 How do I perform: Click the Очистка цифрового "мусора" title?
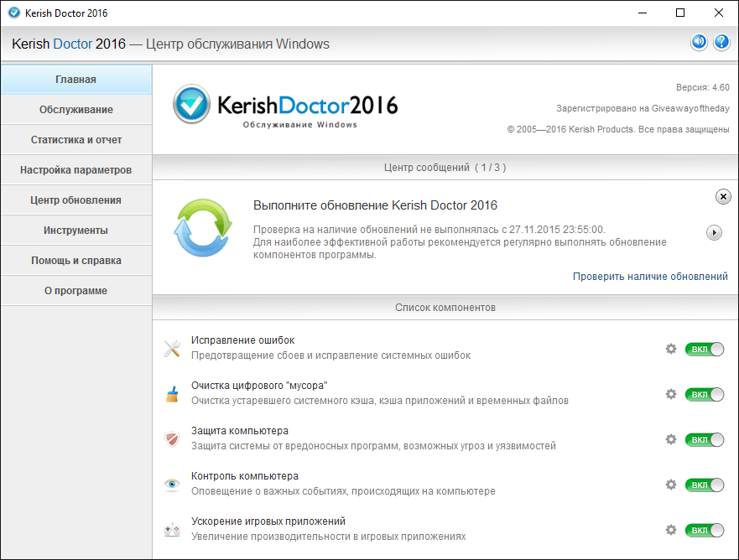(x=259, y=386)
